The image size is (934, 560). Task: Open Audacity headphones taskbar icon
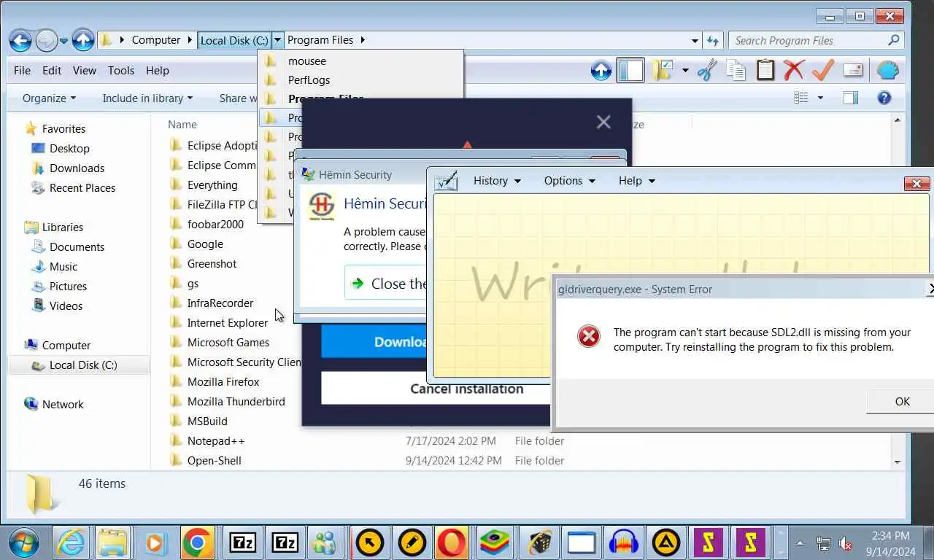click(x=623, y=542)
